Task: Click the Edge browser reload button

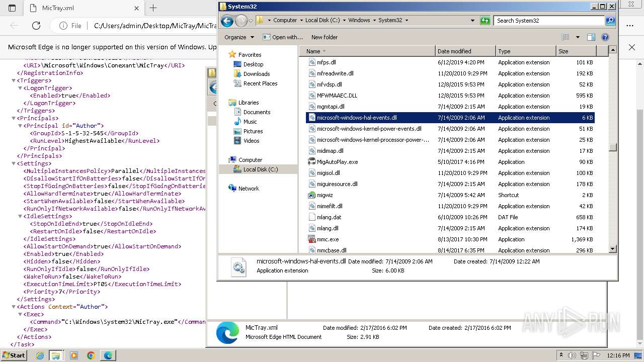Action: (x=36, y=26)
